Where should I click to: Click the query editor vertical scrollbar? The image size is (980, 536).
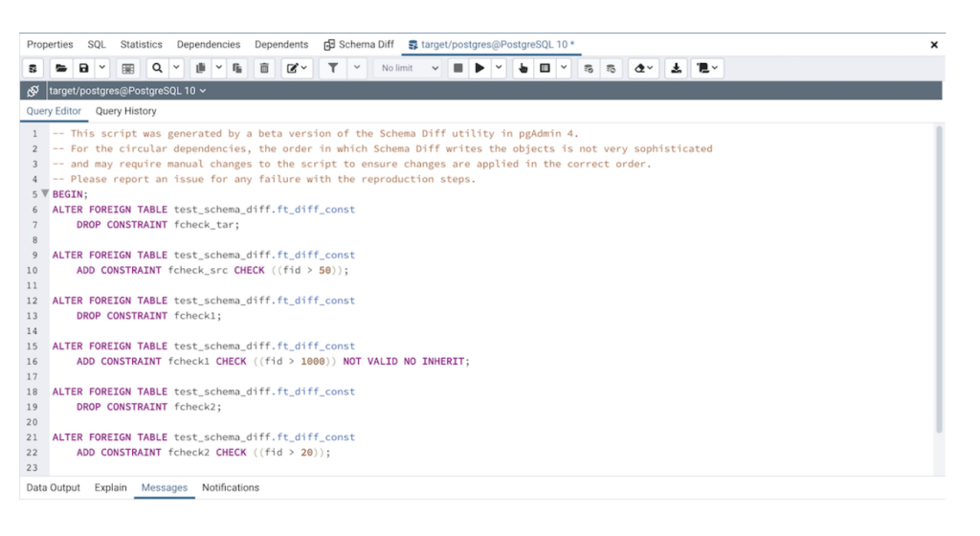point(938,278)
